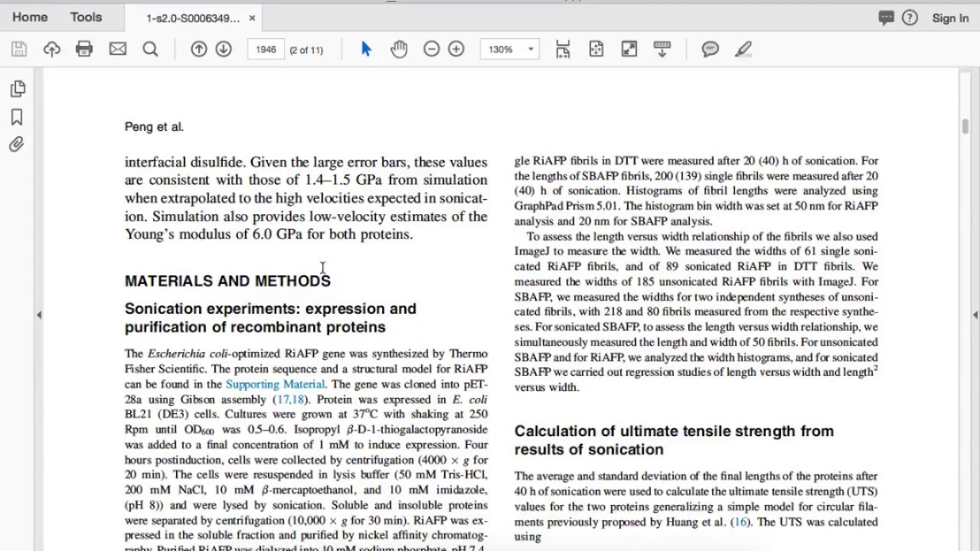Click the fit one full page icon
The image size is (980, 551).
click(596, 49)
